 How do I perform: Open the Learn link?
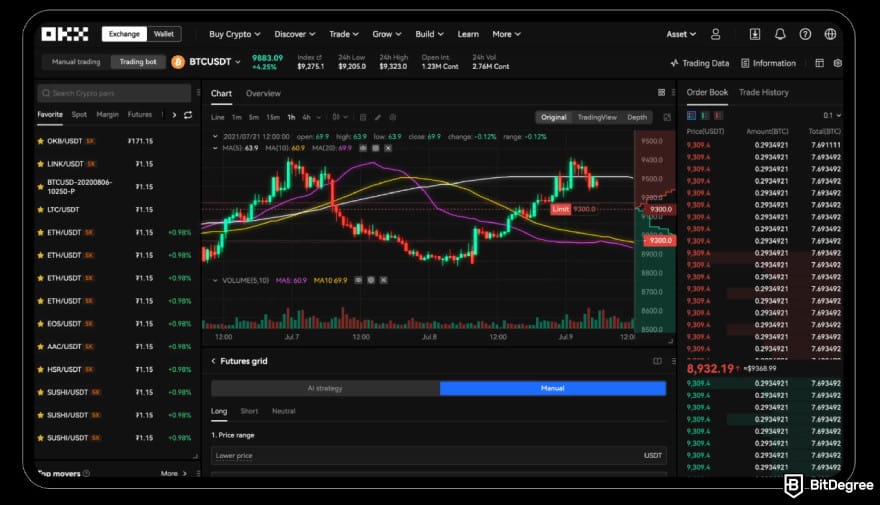(468, 34)
